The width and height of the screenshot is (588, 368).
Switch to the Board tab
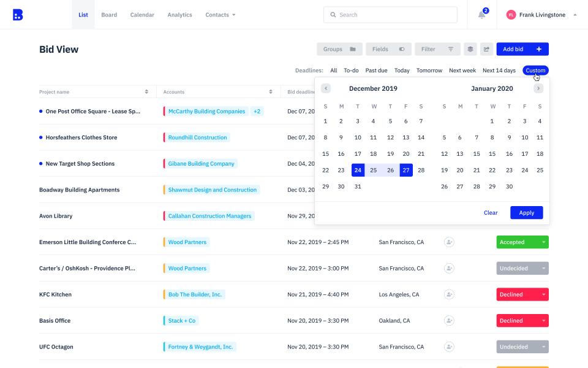point(109,14)
